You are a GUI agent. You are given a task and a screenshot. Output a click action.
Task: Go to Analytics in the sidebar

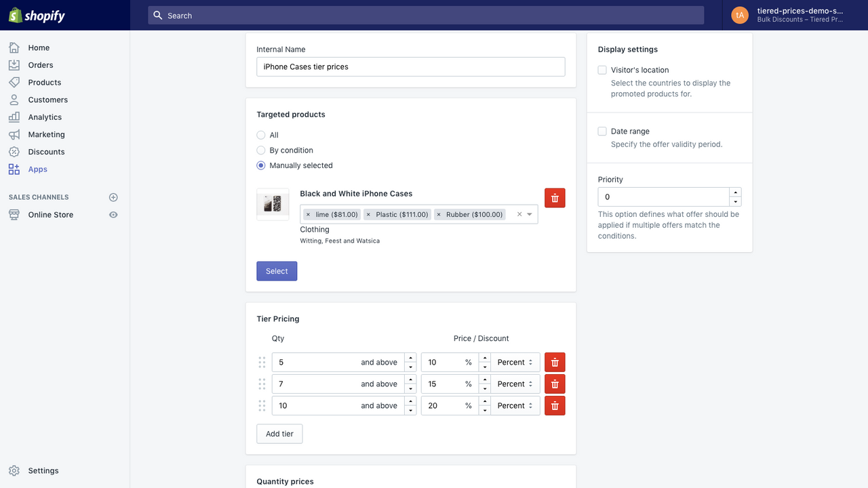[45, 117]
